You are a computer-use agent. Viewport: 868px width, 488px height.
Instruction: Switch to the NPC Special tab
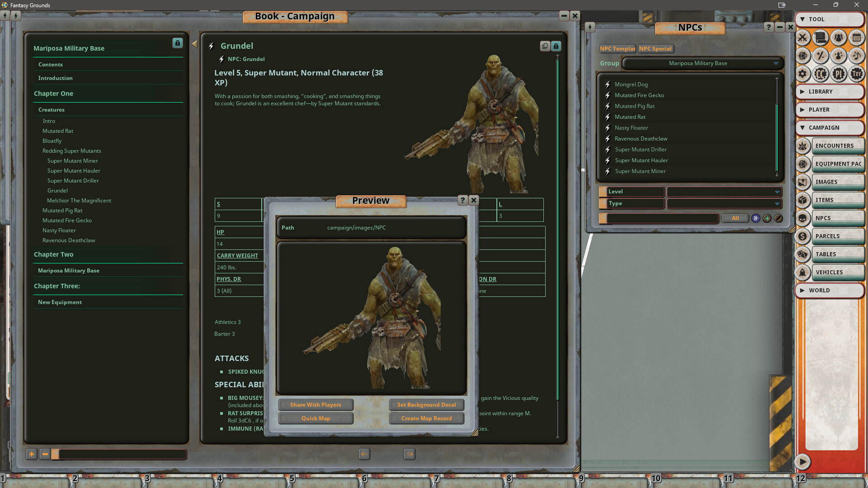coord(656,48)
